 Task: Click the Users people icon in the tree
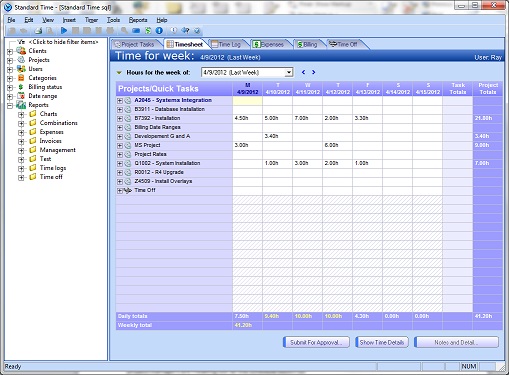[21, 69]
